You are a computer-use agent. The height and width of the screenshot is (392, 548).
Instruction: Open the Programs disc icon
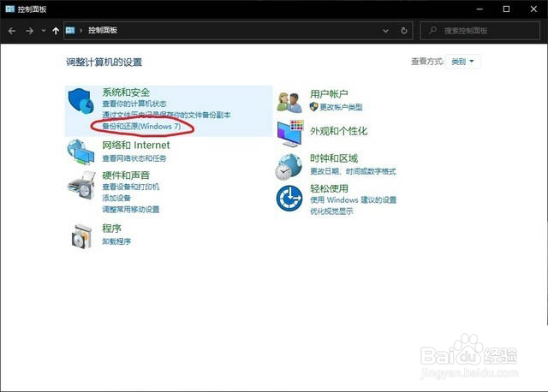point(82,236)
